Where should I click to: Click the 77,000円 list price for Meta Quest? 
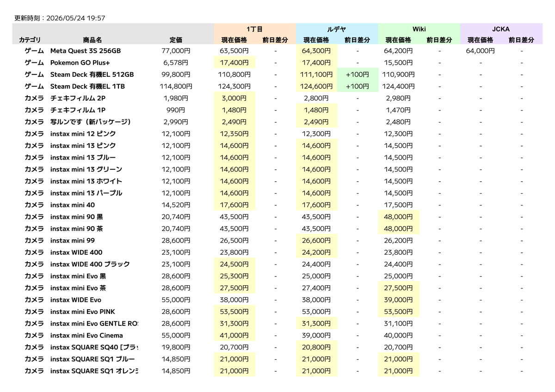[176, 51]
